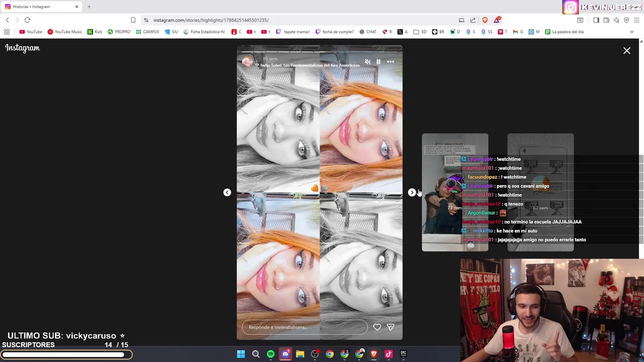
Task: Open File Explorer from the taskbar
Action: pos(300,354)
